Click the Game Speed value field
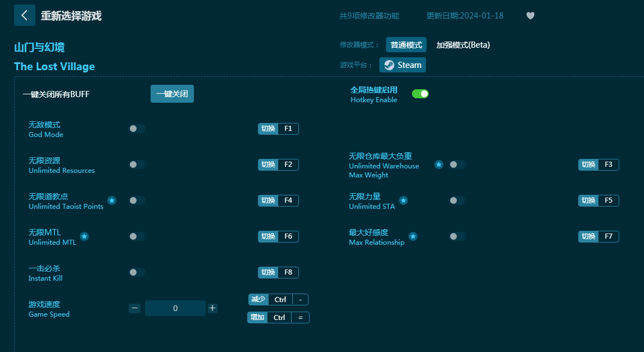The width and height of the screenshot is (644, 352). tap(175, 308)
